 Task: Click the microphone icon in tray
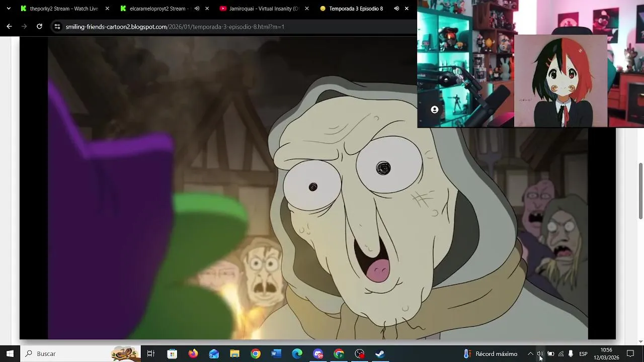tap(571, 354)
